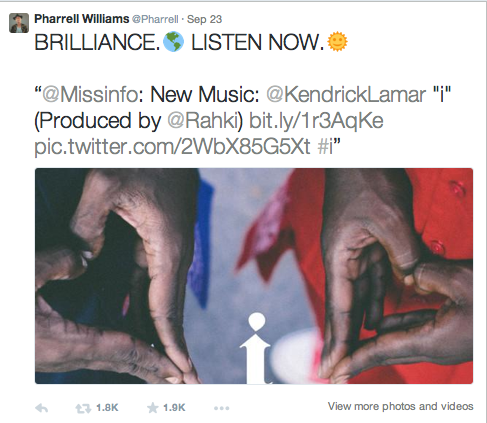This screenshot has height=423, width=487.
Task: Open the @Pharrell handle link
Action: click(x=155, y=19)
